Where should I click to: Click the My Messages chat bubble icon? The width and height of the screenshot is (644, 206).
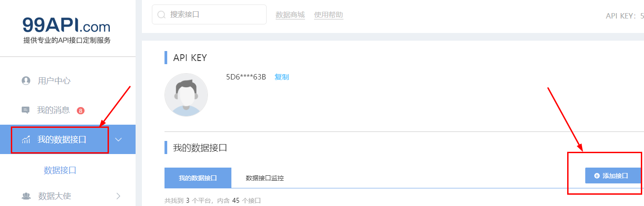[x=26, y=110]
